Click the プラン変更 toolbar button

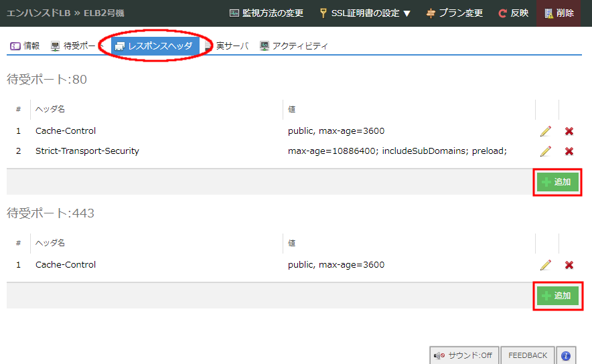[x=455, y=13]
